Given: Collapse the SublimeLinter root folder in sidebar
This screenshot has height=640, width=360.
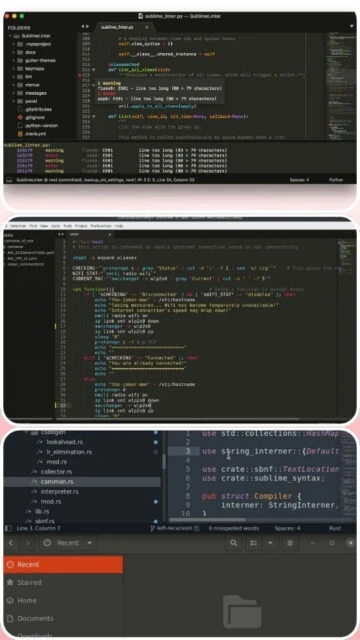Looking at the screenshot, I should (10, 36).
